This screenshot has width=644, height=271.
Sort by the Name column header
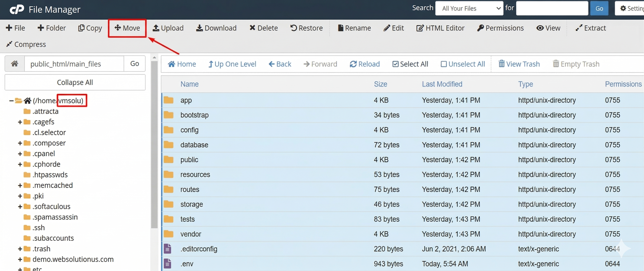(190, 84)
